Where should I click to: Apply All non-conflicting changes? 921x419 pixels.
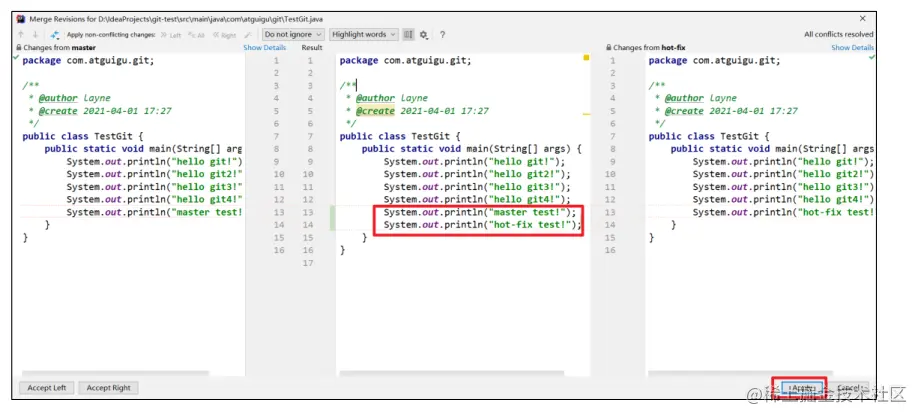(x=196, y=35)
